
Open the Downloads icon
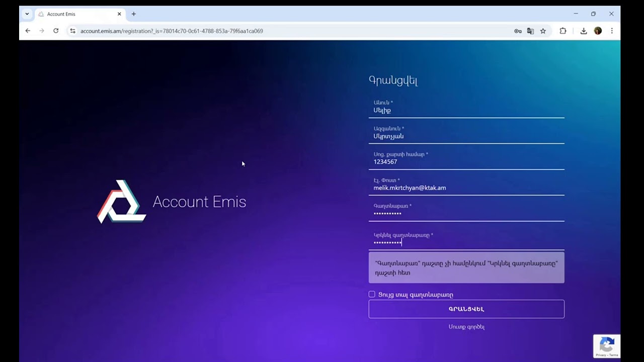pyautogui.click(x=584, y=31)
